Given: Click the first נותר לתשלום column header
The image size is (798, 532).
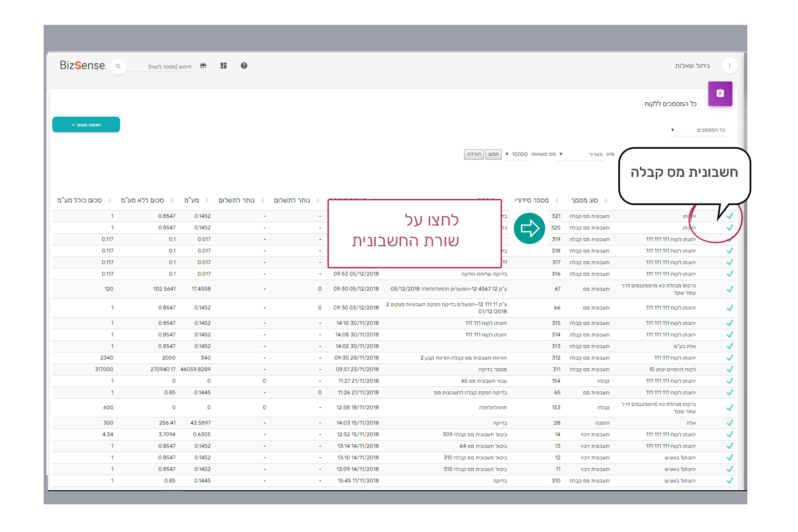Looking at the screenshot, I should (x=292, y=200).
